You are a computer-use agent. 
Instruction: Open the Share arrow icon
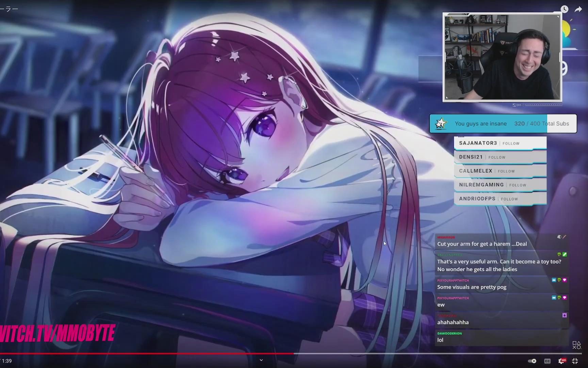click(x=578, y=9)
